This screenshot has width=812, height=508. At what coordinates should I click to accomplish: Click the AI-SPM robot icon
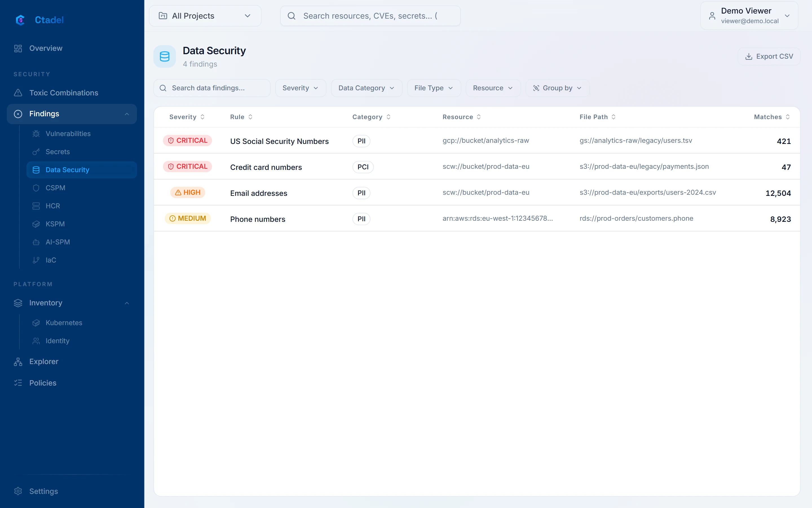click(x=36, y=242)
